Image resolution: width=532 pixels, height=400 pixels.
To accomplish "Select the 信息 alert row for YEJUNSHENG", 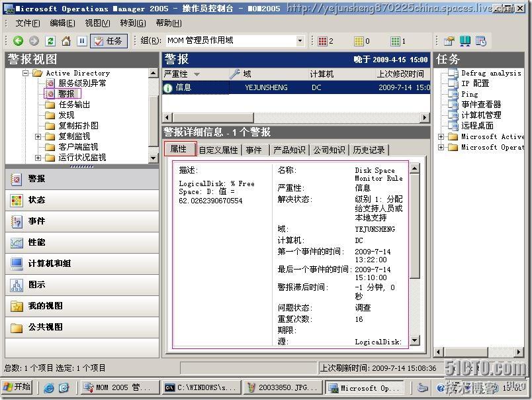I will coord(296,87).
